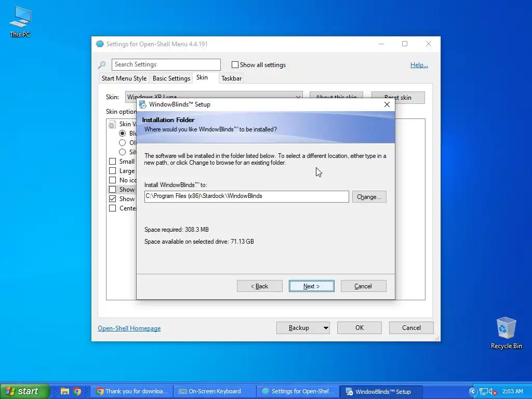
Task: Click the 'Space available on selected drive' text
Action: 199,242
